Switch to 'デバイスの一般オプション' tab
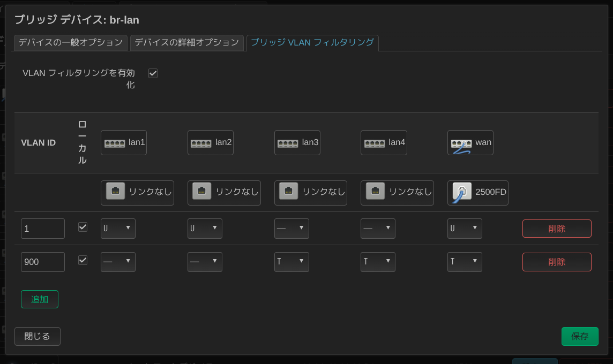Image resolution: width=613 pixels, height=364 pixels. (71, 43)
